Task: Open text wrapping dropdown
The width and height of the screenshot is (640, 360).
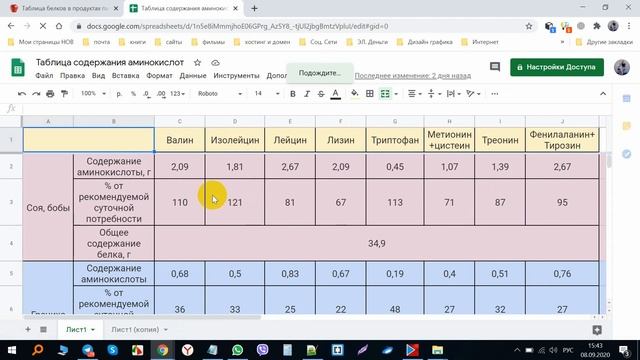Action: (453, 94)
